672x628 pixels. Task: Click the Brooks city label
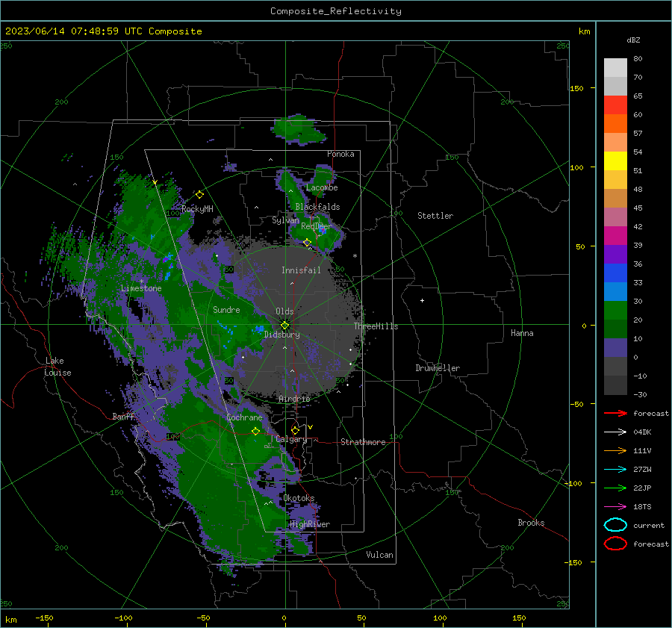[x=531, y=523]
